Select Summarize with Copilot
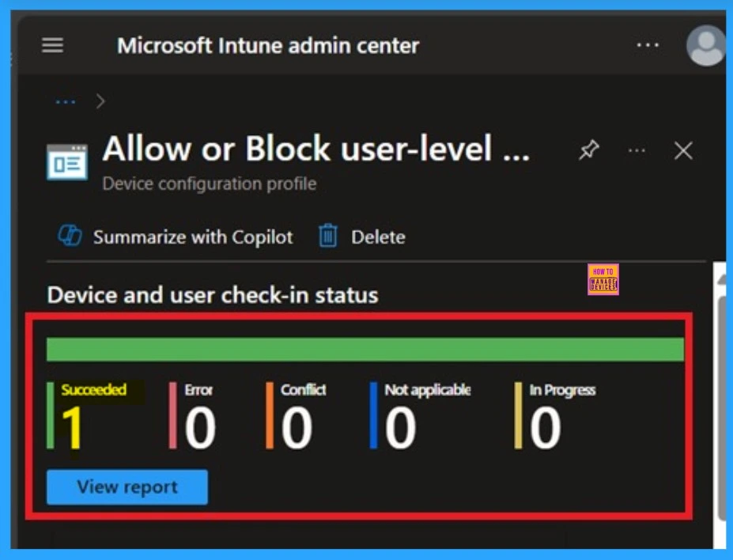Image resolution: width=733 pixels, height=560 pixels. click(x=193, y=237)
